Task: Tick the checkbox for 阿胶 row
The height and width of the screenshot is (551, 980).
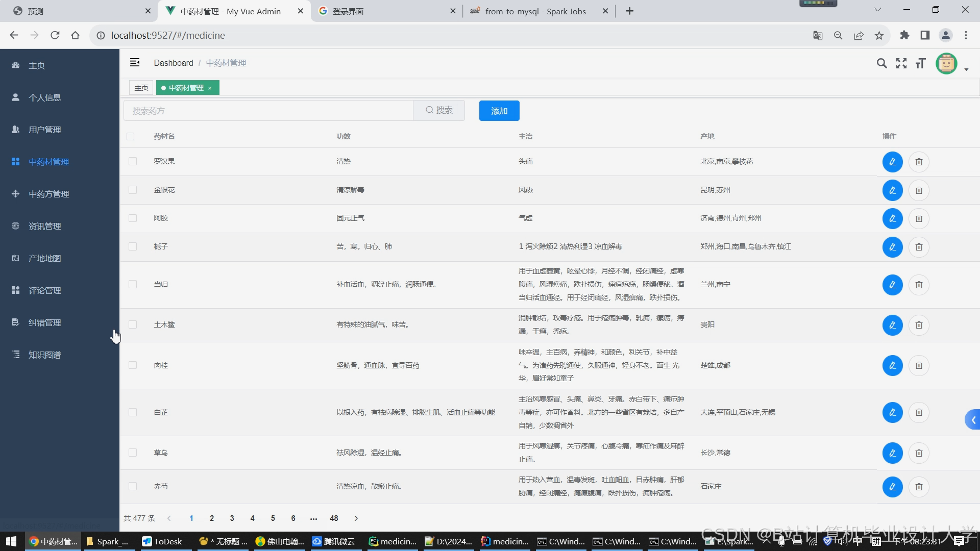Action: [x=133, y=218]
